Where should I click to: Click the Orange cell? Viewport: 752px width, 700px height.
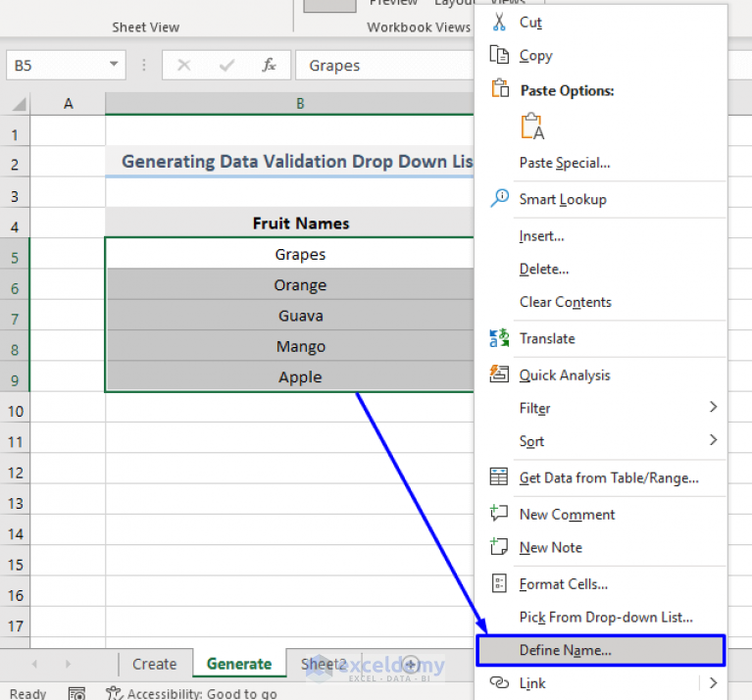(289, 284)
